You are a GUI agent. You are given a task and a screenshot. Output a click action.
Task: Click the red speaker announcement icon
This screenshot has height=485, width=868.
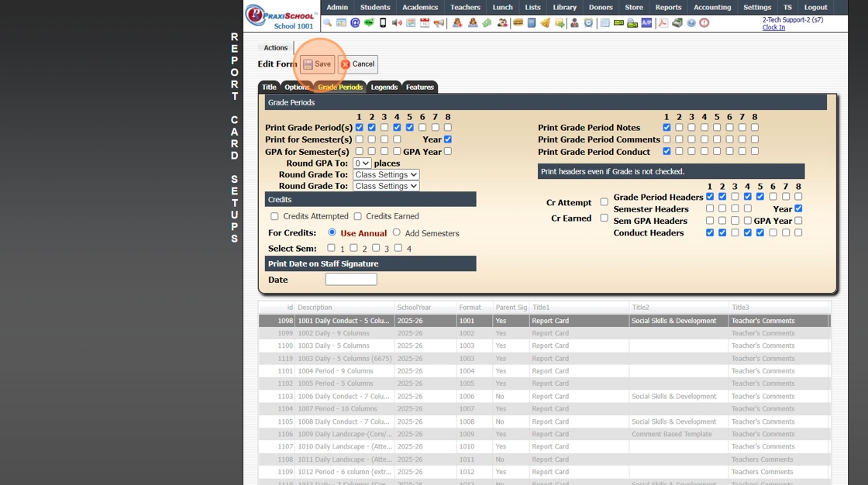397,22
